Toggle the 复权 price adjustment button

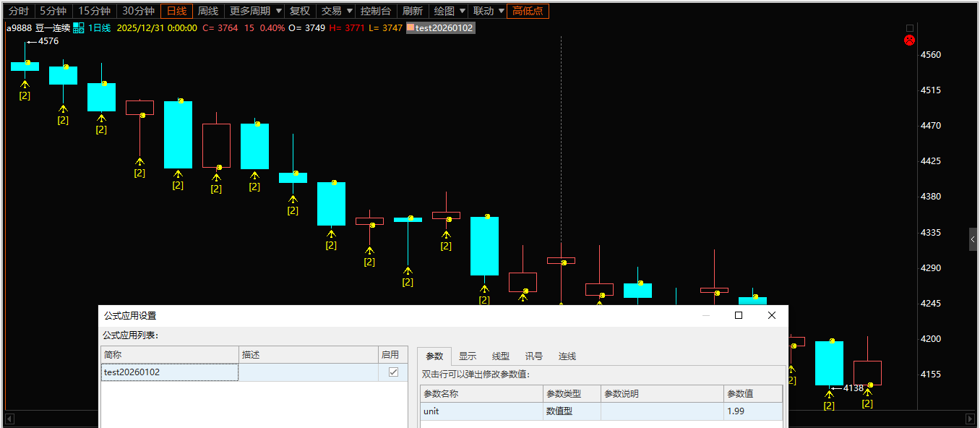tap(299, 11)
